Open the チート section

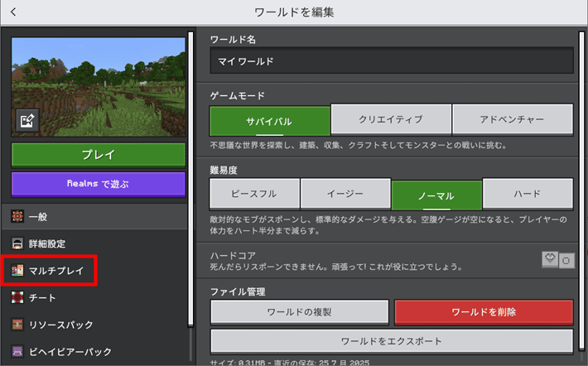94,297
